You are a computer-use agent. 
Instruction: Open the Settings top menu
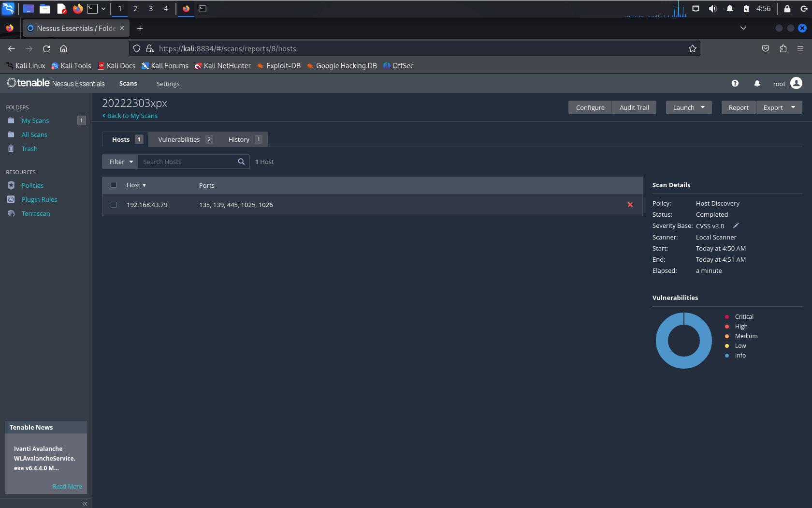(x=168, y=84)
